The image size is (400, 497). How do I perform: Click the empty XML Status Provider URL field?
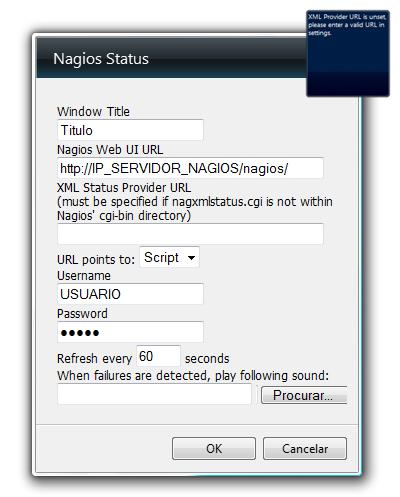(x=190, y=234)
